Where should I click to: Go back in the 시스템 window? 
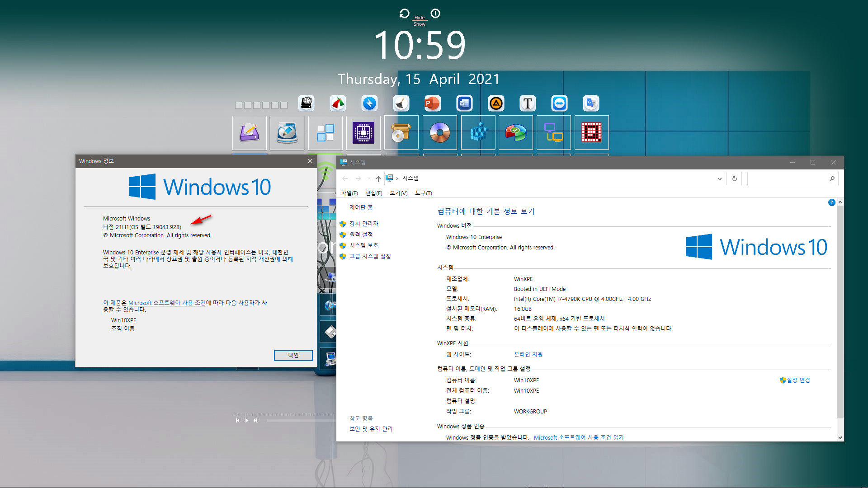[x=345, y=178]
